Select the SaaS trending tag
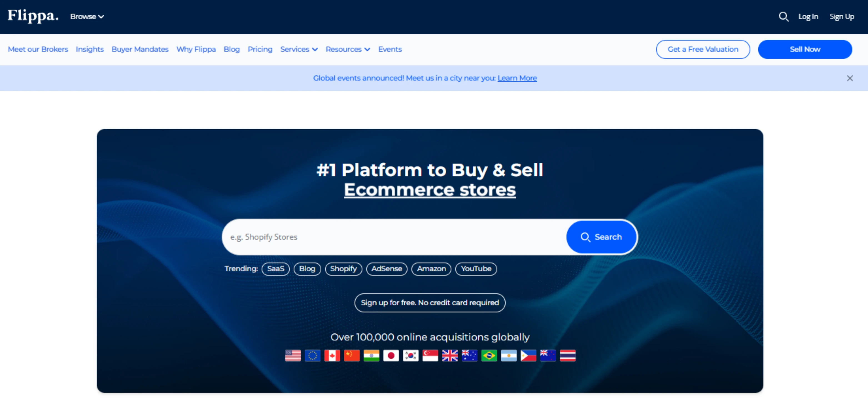 [x=275, y=269]
